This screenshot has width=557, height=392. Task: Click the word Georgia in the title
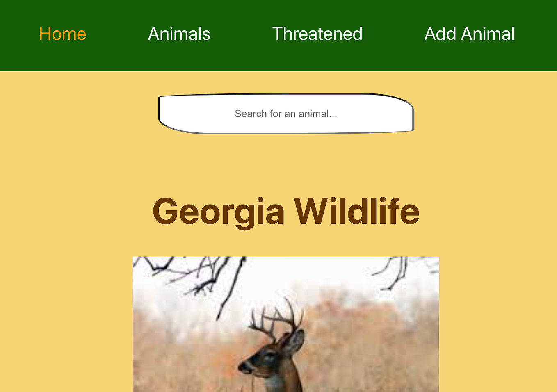(219, 212)
